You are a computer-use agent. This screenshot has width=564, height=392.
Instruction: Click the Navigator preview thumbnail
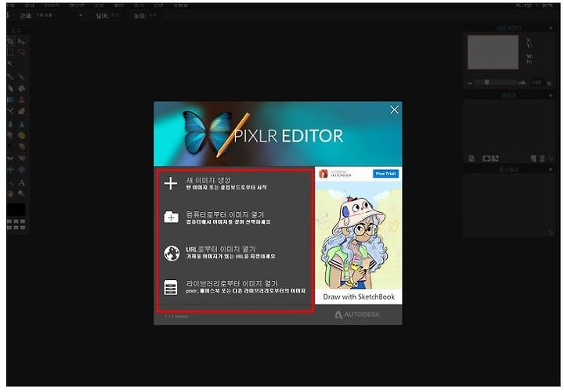(x=493, y=52)
